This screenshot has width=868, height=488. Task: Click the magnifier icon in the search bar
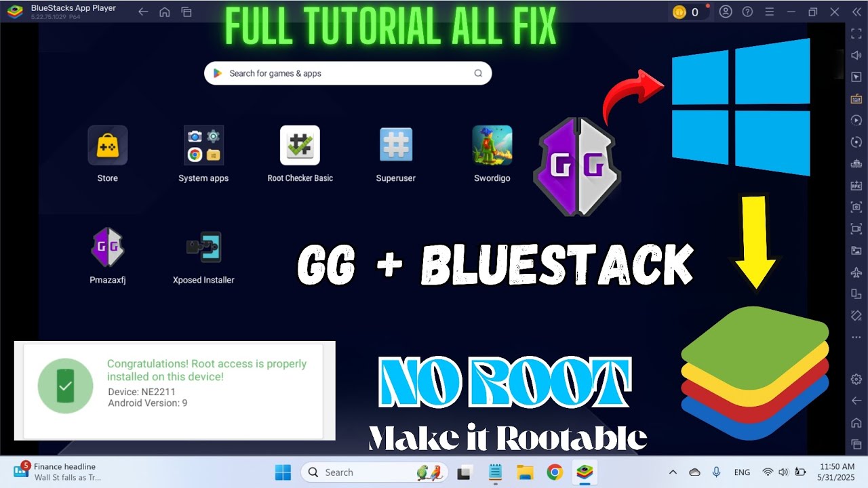[478, 73]
